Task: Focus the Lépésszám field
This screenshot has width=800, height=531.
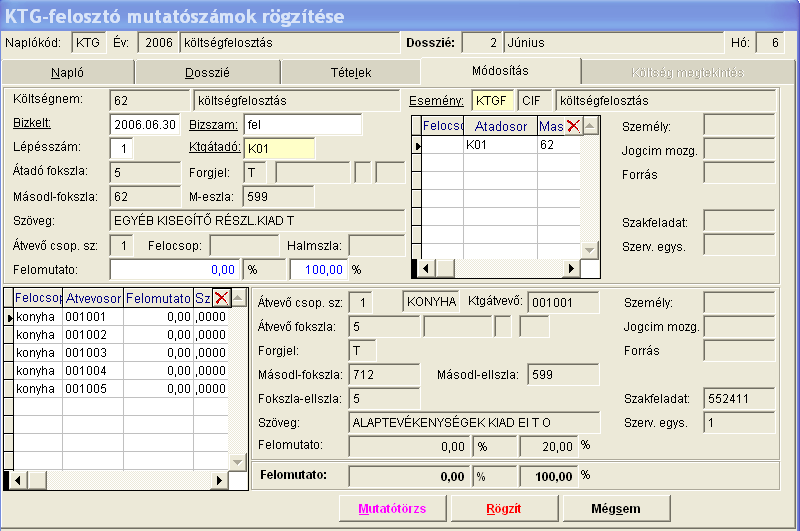Action: tap(121, 148)
